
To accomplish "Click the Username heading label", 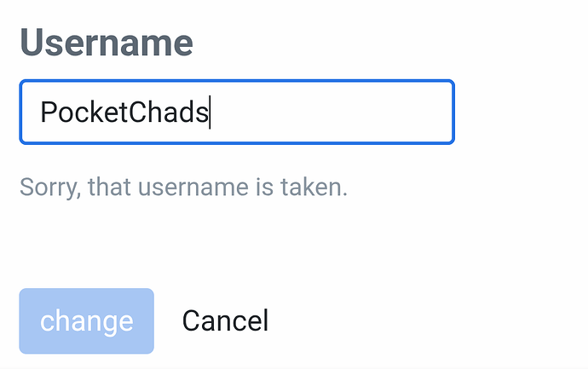I will 106,42.
